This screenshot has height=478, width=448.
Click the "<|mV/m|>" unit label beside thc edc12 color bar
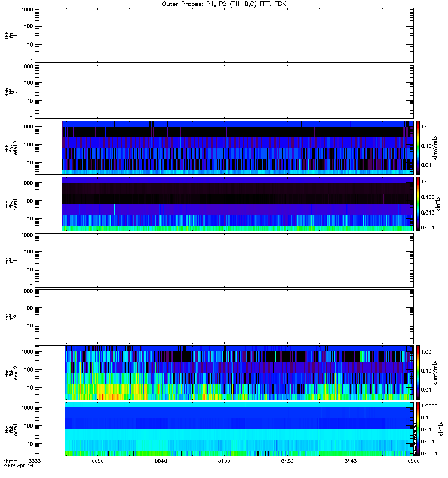[x=435, y=373]
